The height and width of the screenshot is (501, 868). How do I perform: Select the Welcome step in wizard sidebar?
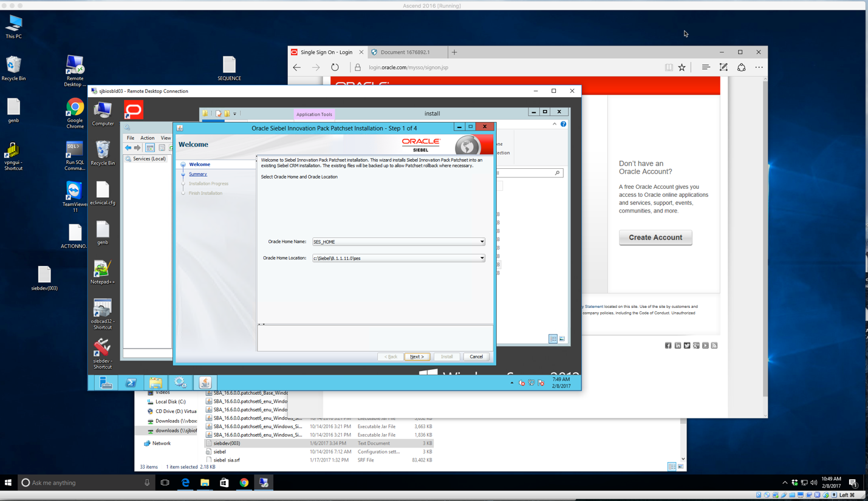199,165
